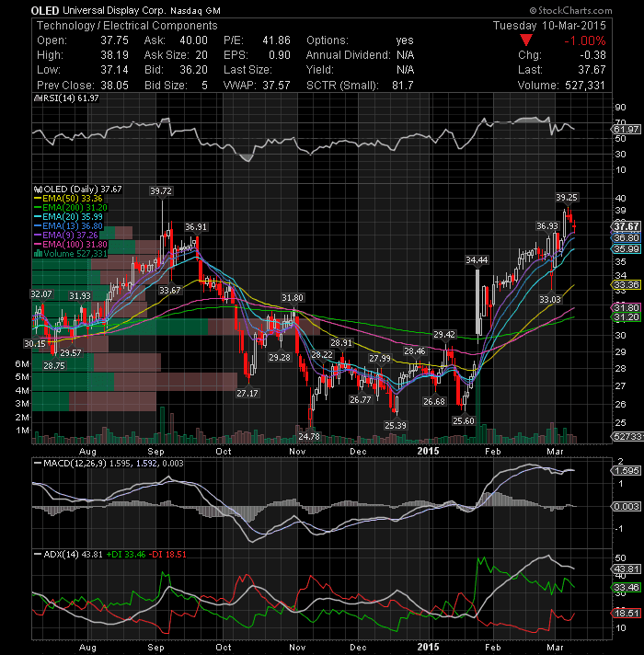Select the EMA(13) 36.80 legend label
The height and width of the screenshot is (655, 644).
coord(73,226)
